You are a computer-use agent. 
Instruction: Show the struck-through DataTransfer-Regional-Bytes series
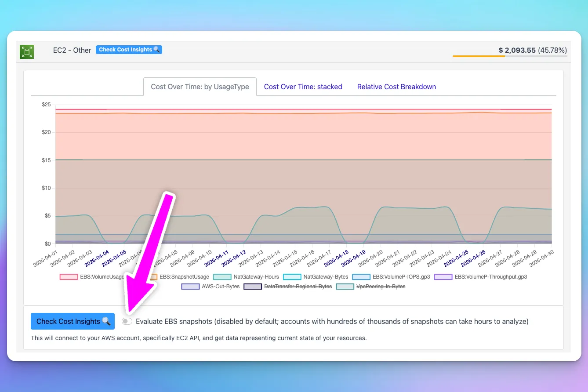point(288,287)
